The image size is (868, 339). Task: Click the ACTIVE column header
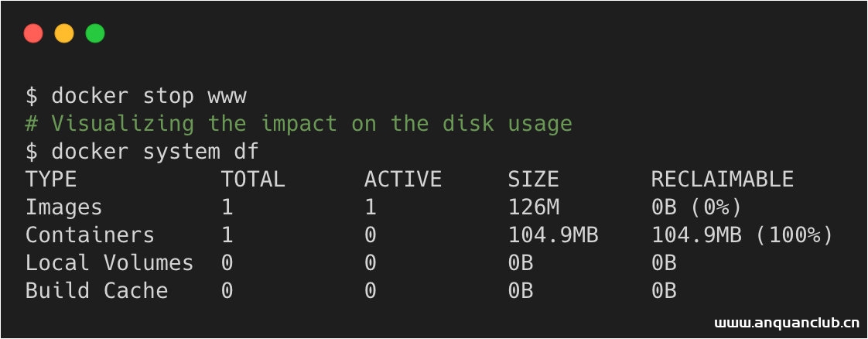[403, 180]
